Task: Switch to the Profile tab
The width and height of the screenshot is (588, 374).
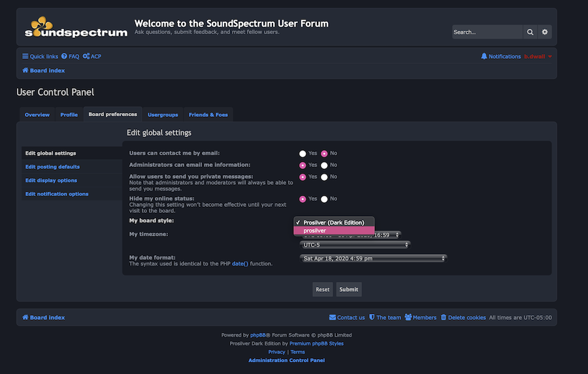Action: (69, 115)
